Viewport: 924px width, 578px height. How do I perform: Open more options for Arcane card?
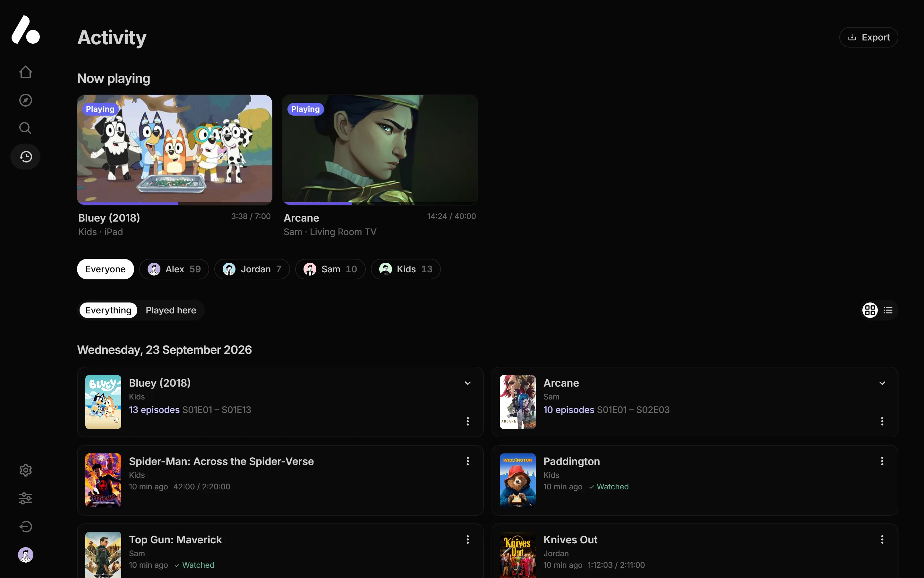coord(882,421)
